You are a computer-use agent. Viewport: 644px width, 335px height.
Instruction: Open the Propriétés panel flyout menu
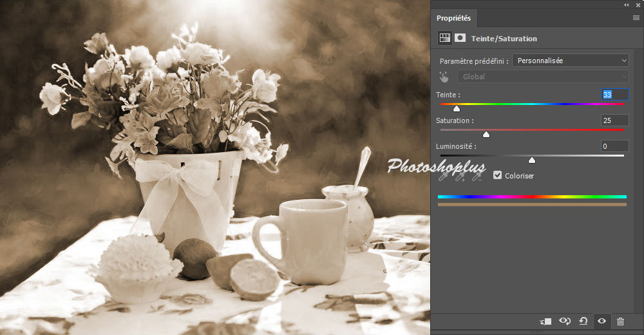636,18
